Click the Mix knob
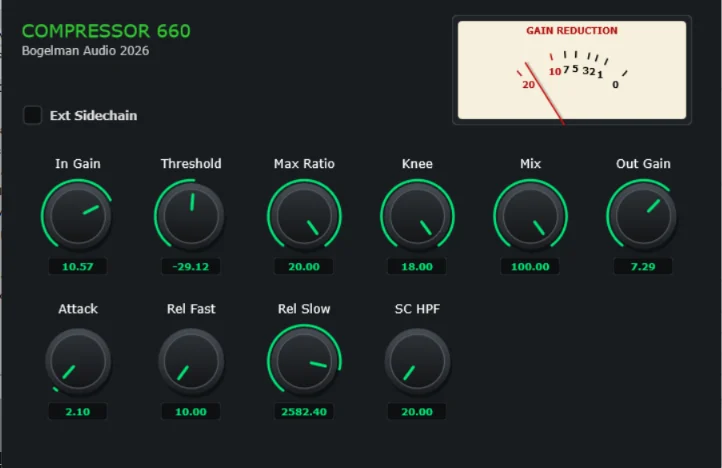722x468 pixels. pos(530,216)
